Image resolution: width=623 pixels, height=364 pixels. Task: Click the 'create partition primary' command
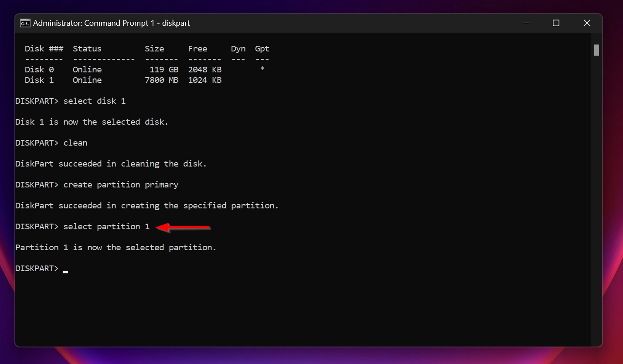pyautogui.click(x=121, y=185)
